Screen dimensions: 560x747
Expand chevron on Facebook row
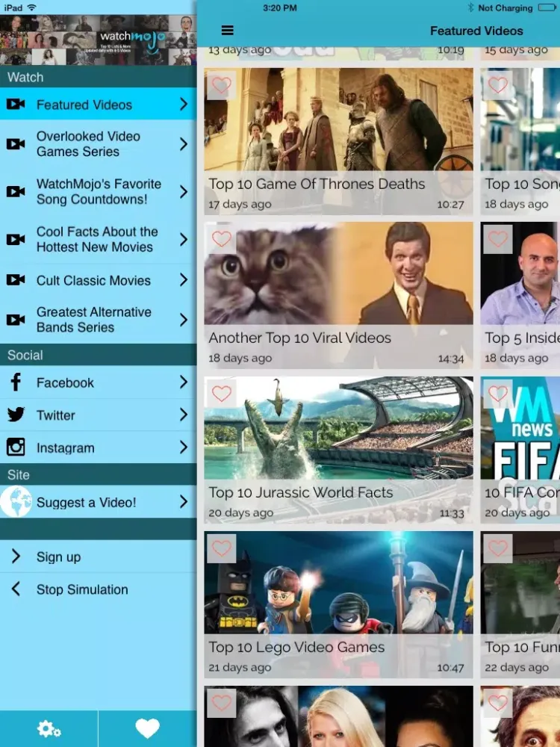[x=184, y=382]
